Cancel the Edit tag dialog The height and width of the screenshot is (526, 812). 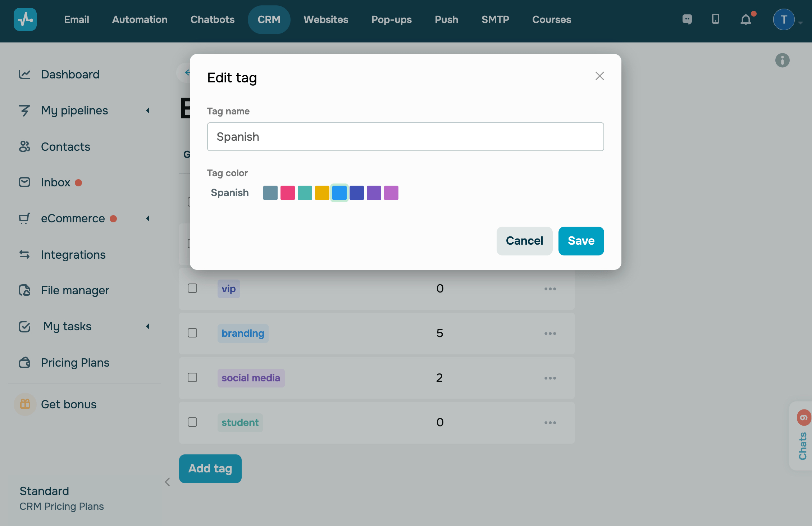524,241
